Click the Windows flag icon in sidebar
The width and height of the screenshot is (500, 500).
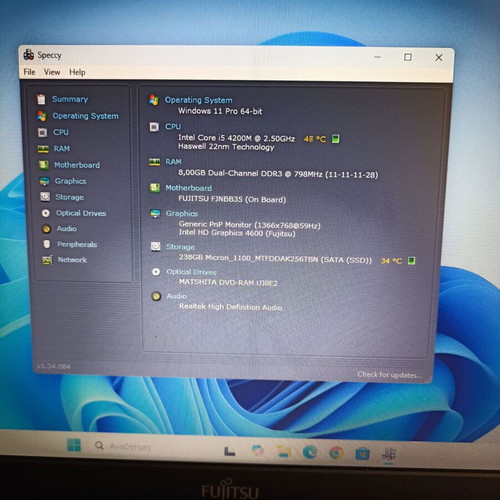[x=42, y=116]
